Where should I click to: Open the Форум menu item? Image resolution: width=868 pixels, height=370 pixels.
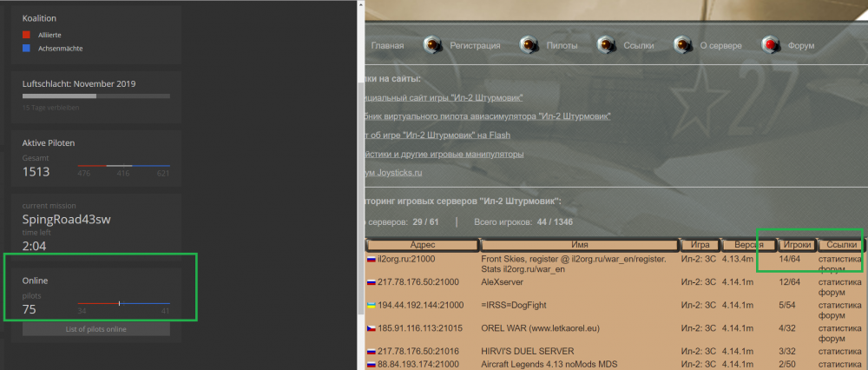[x=801, y=45]
